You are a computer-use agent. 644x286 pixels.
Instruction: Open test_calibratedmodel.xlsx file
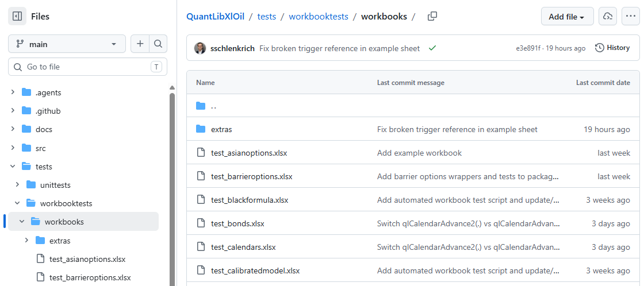pyautogui.click(x=255, y=271)
